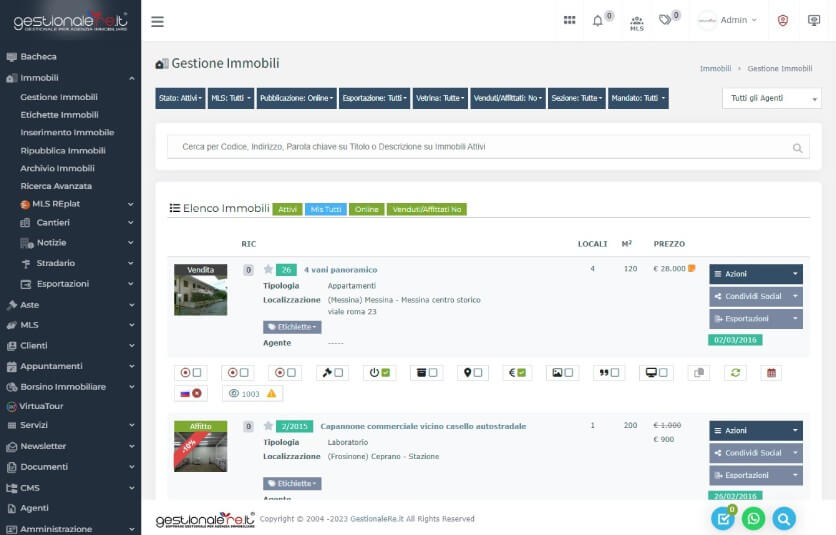Click the hamburger menu icon in header
836x535 pixels.
click(x=157, y=21)
